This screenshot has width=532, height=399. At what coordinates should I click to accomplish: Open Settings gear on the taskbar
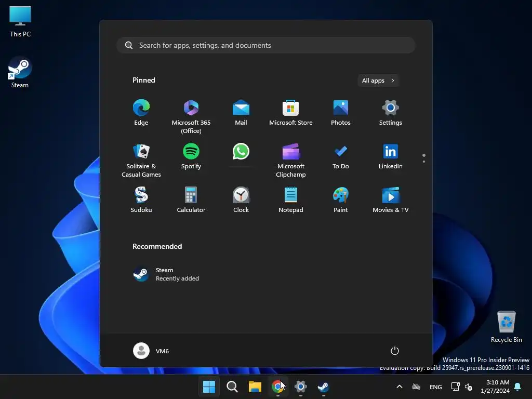(x=301, y=387)
